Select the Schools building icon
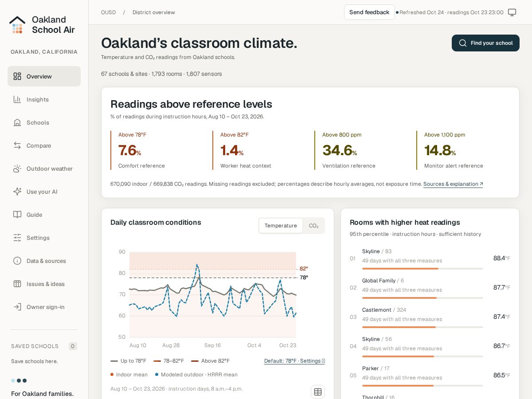532x399 pixels. coord(17,122)
